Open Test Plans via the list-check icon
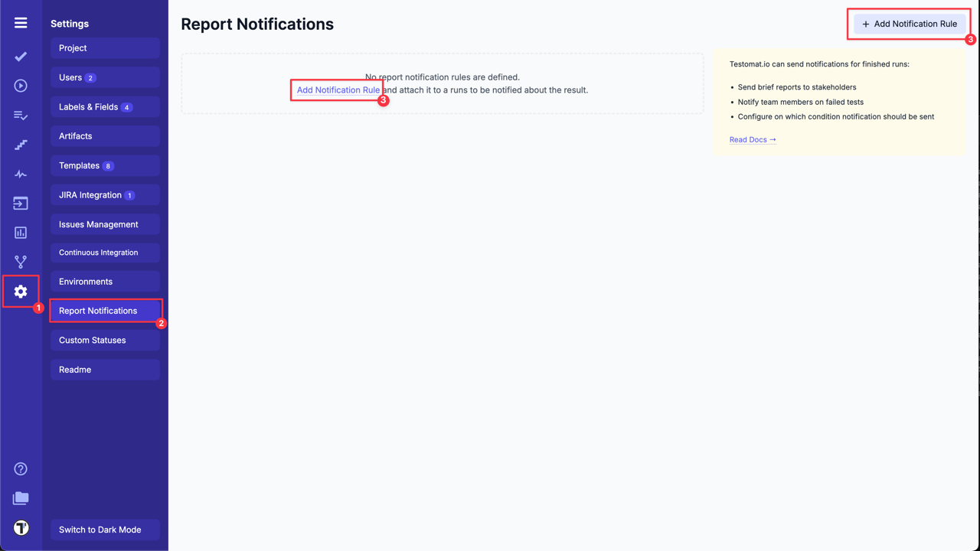Image resolution: width=980 pixels, height=551 pixels. click(21, 116)
